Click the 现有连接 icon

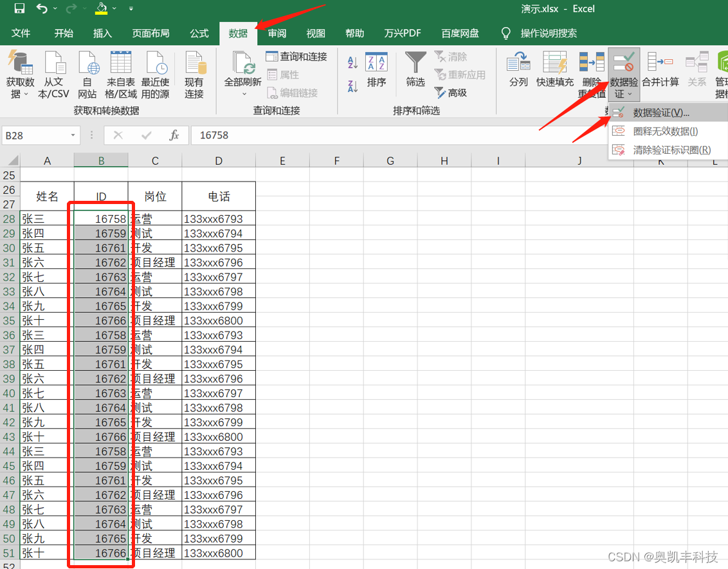194,75
